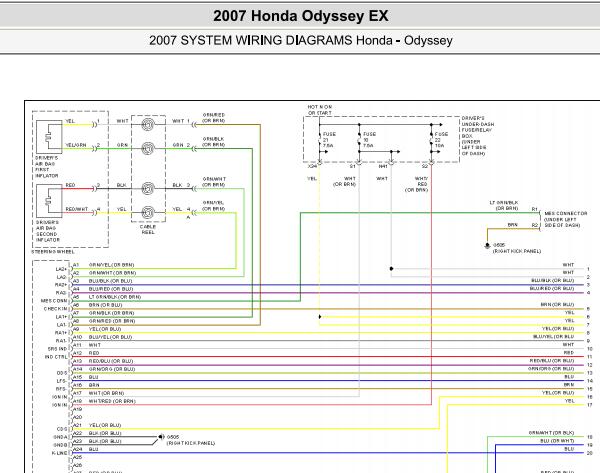Click pin A3 'BLU/BLK (OR BLU)' label
The width and height of the screenshot is (600, 473).
tap(111, 281)
